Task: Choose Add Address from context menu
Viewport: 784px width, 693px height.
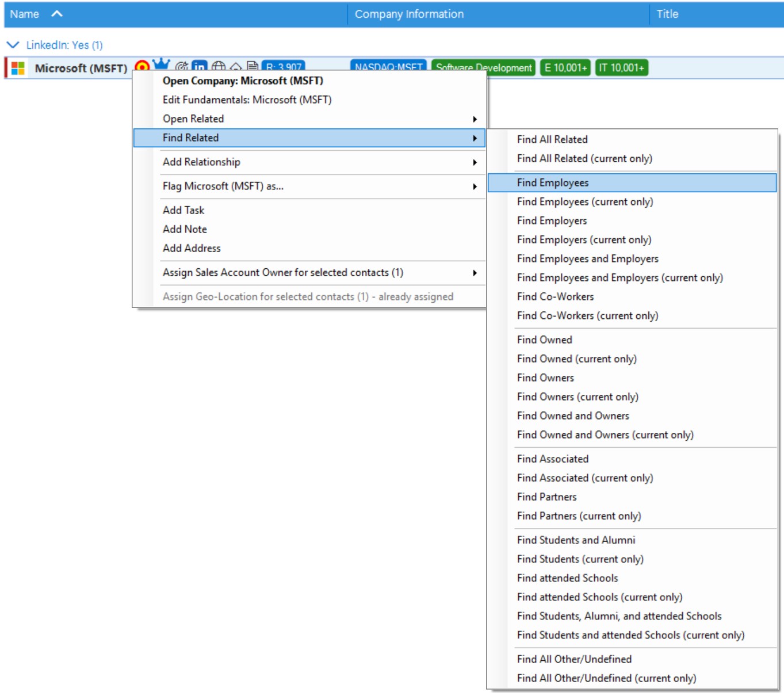Action: coord(309,248)
